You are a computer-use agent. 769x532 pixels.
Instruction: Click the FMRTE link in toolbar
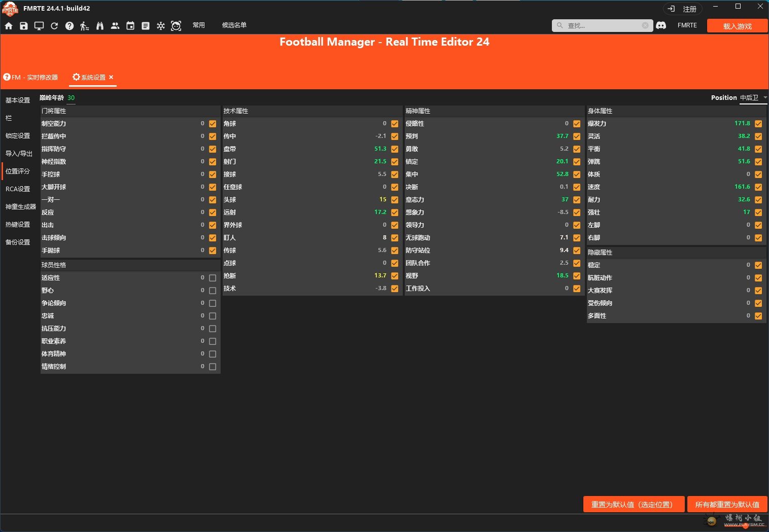pyautogui.click(x=687, y=25)
